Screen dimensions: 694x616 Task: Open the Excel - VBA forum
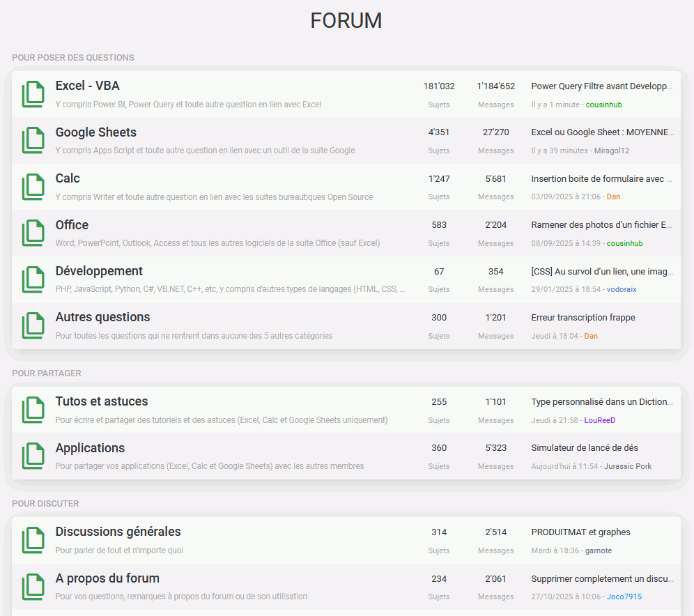pyautogui.click(x=87, y=86)
